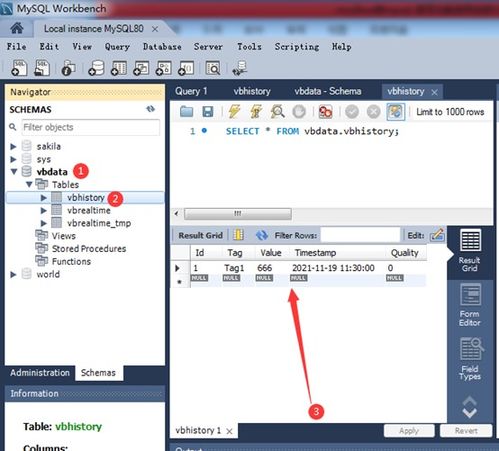This screenshot has height=451, width=499.
Task: Click the horizontal scrollbar under the query editor
Action: (x=238, y=214)
